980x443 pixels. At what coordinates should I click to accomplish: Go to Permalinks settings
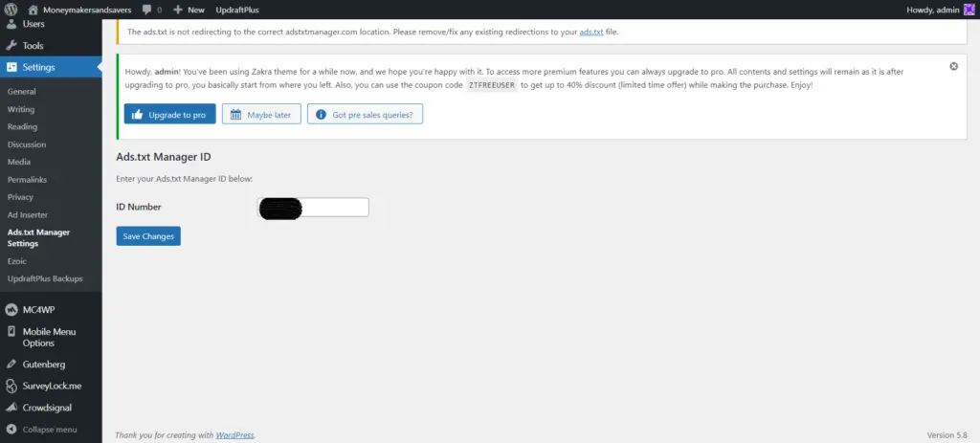(27, 179)
